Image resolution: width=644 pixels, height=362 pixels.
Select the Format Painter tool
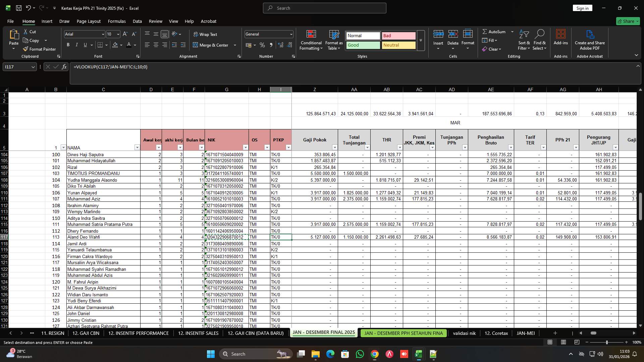pyautogui.click(x=39, y=49)
